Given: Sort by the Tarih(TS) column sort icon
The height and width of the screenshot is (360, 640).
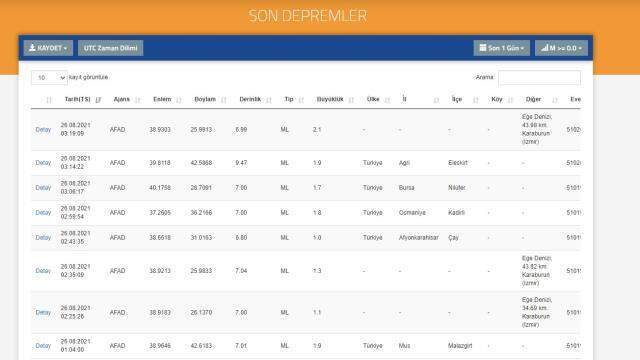Looking at the screenshot, I should [x=98, y=100].
